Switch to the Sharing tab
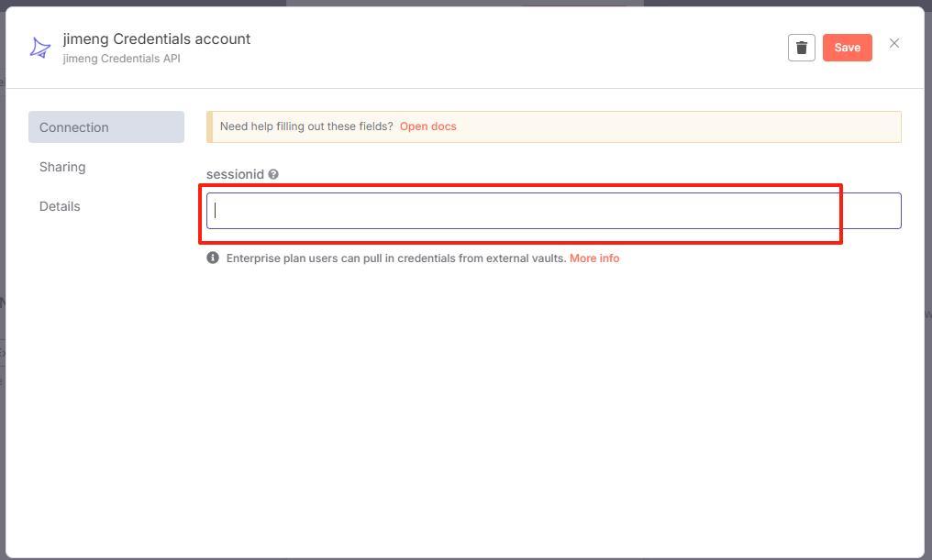 [x=62, y=167]
